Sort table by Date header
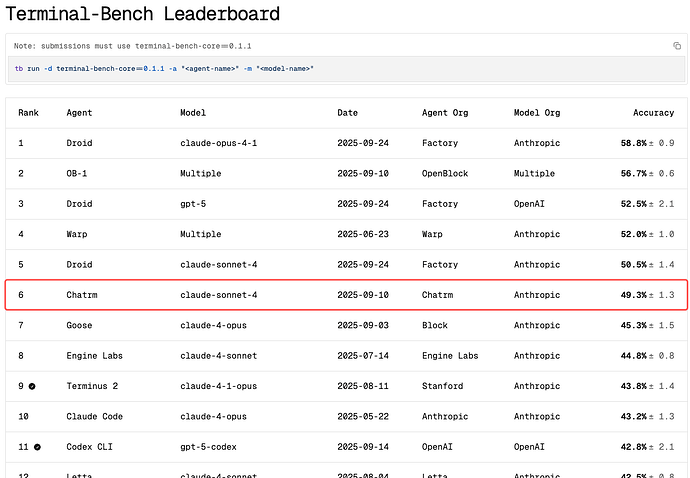690x478 pixels. [x=348, y=113]
